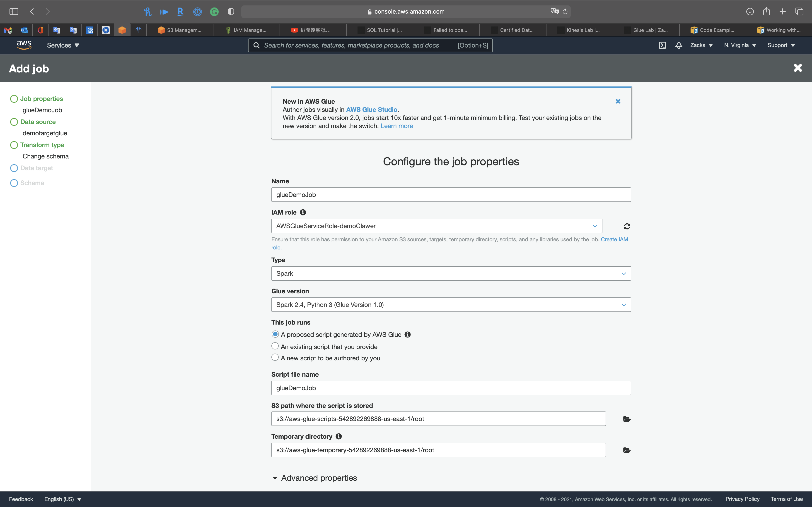The image size is (812, 507).
Task: Dismiss the New in AWS Glue banner
Action: [618, 101]
